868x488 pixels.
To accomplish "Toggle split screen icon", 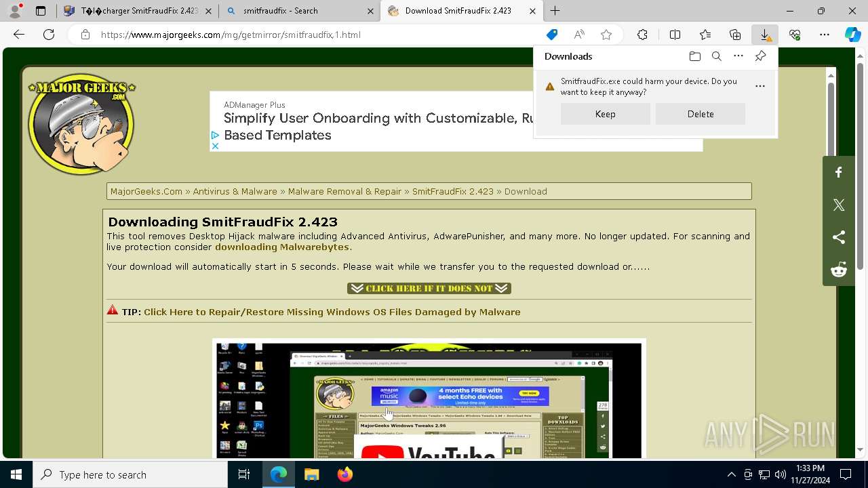I will coord(675,35).
